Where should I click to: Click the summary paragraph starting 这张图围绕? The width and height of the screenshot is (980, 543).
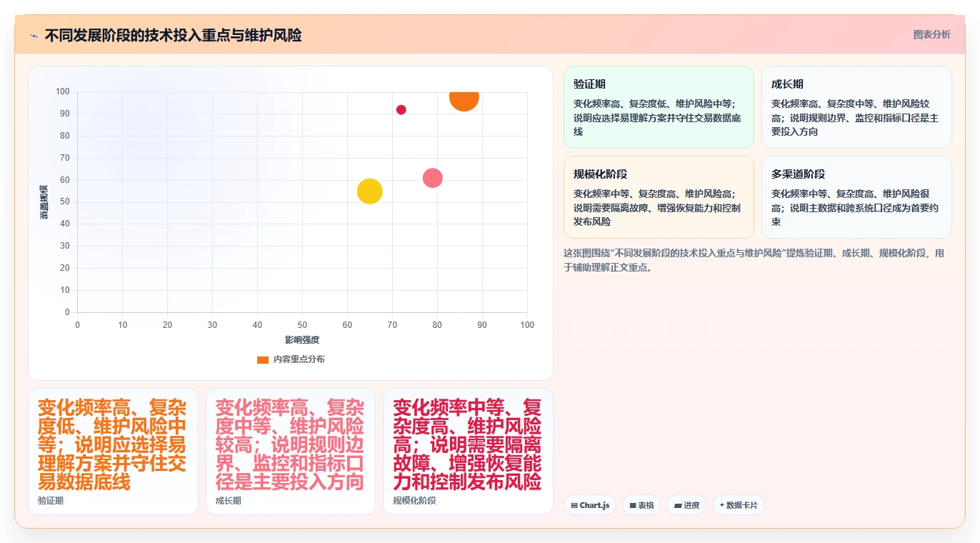coord(754,261)
